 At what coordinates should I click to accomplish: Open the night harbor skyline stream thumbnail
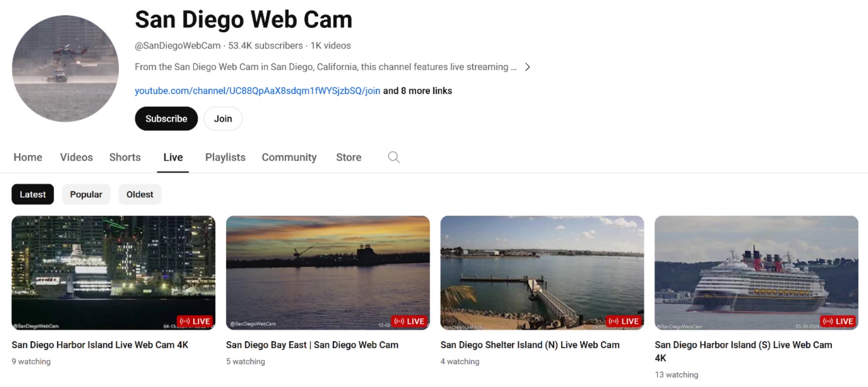pyautogui.click(x=114, y=273)
